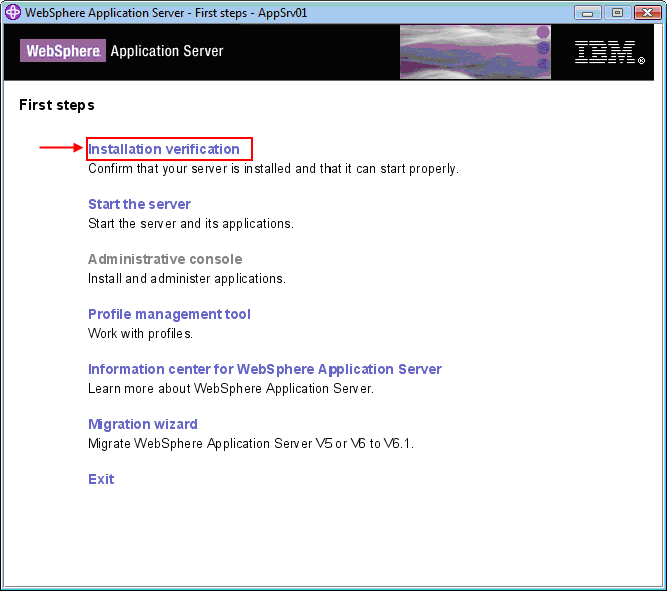Open the Installation verification link
The image size is (667, 591).
click(164, 149)
